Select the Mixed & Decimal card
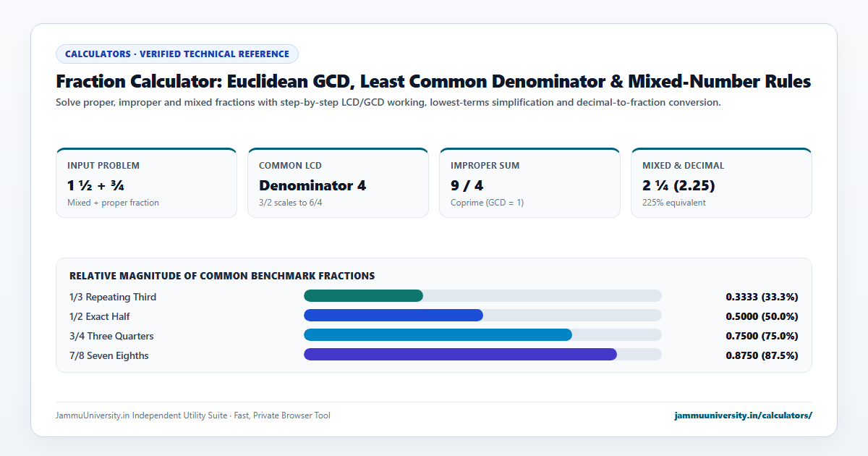Image resolution: width=868 pixels, height=456 pixels. (x=721, y=183)
